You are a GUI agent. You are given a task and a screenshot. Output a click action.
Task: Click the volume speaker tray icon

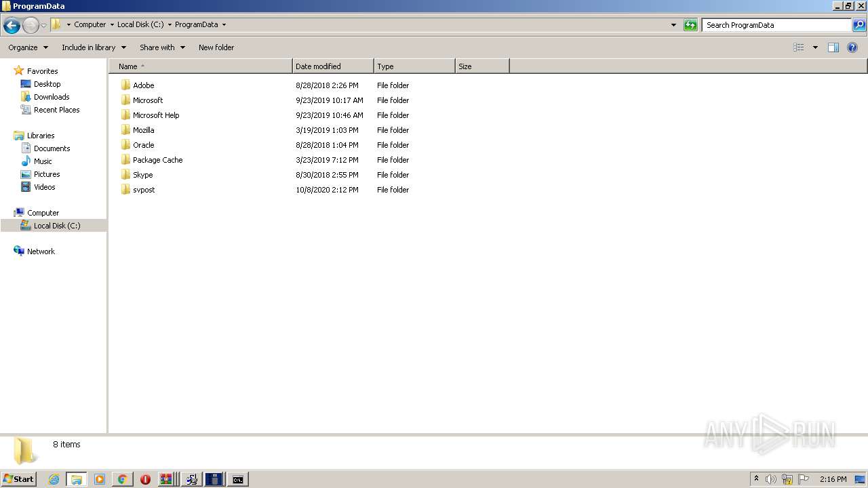pos(770,479)
